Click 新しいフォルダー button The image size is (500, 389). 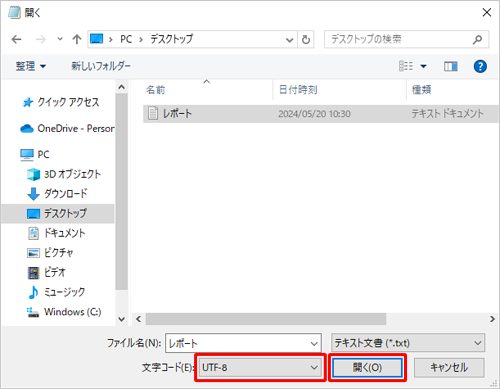pyautogui.click(x=101, y=66)
